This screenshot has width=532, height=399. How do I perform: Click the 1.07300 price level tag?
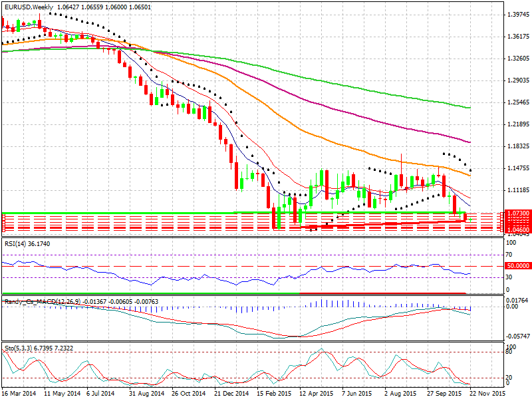click(517, 213)
